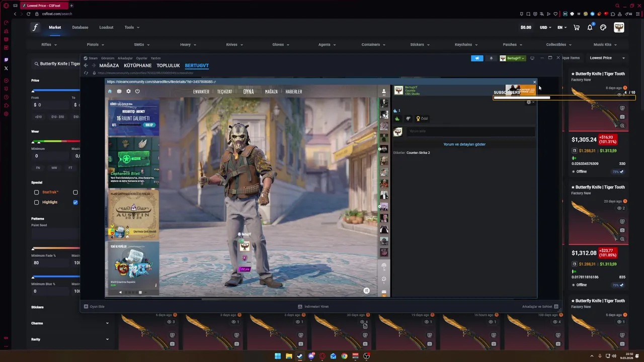The height and width of the screenshot is (362, 644).
Task: Click the Ödül award button
Action: (x=422, y=119)
